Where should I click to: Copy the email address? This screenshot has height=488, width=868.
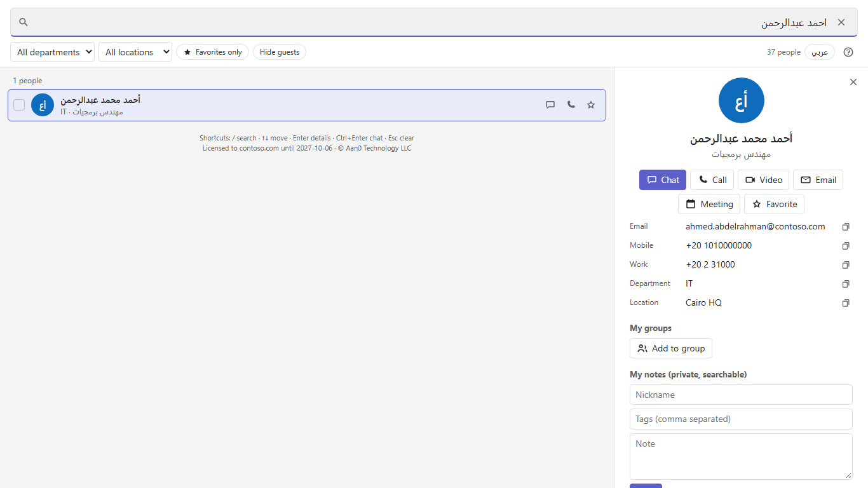click(x=846, y=227)
